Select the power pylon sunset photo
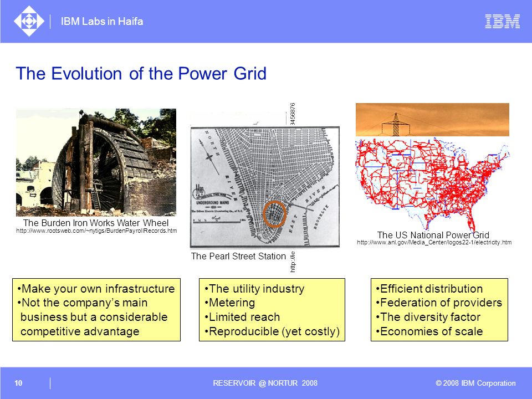532x399 pixels. (x=432, y=120)
